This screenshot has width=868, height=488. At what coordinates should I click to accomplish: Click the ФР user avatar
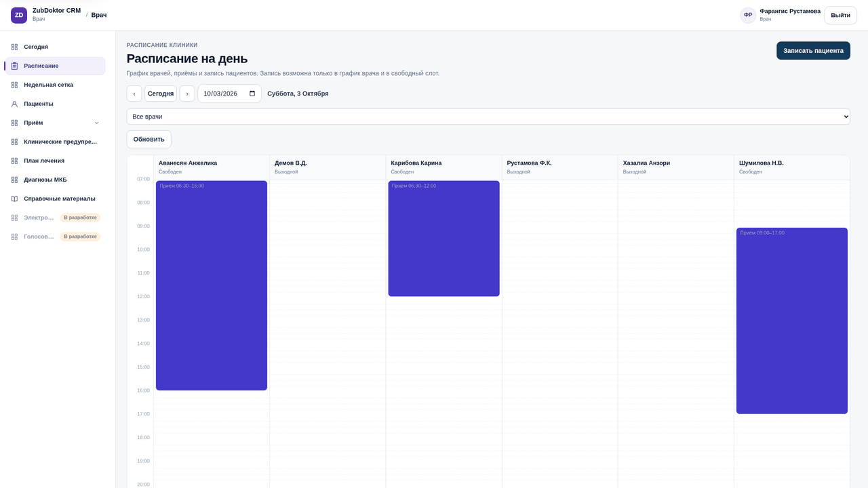tap(748, 15)
